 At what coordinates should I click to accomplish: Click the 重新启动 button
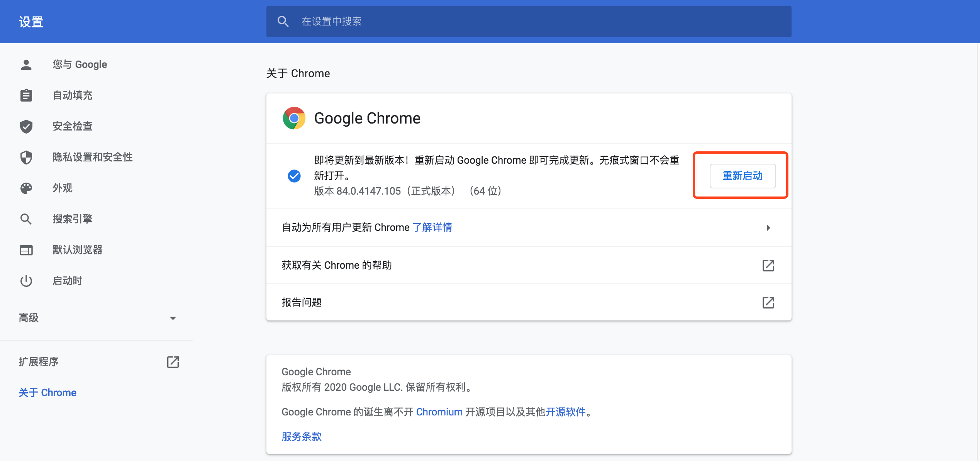pos(743,176)
